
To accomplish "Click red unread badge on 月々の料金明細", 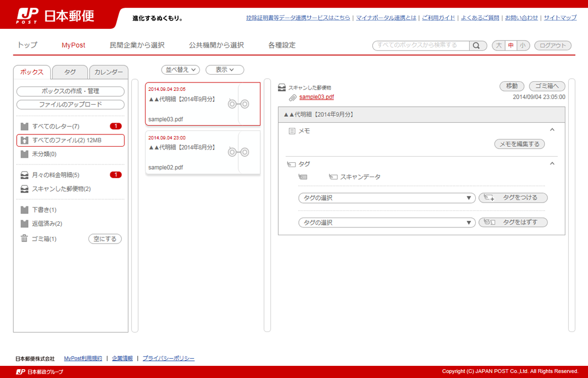I will point(116,174).
